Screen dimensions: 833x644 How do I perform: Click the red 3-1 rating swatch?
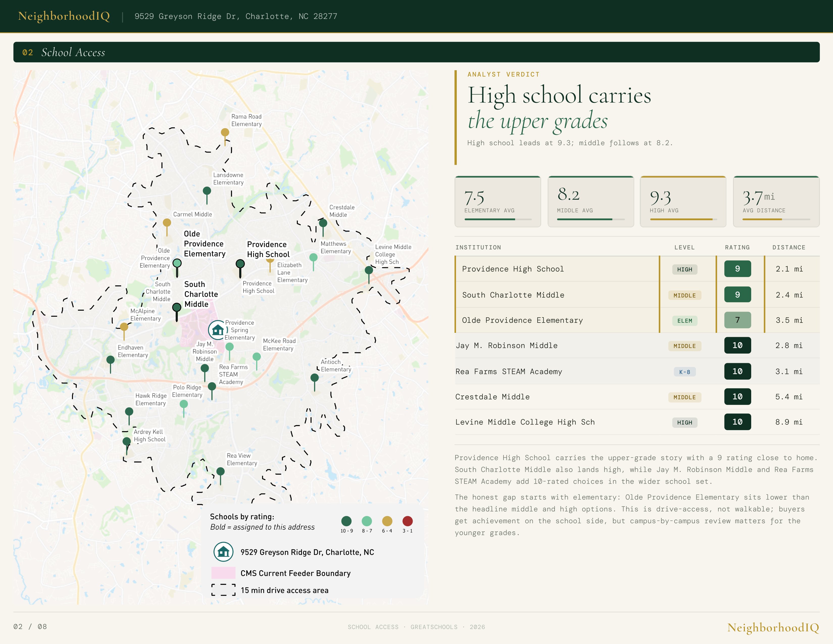point(407,521)
